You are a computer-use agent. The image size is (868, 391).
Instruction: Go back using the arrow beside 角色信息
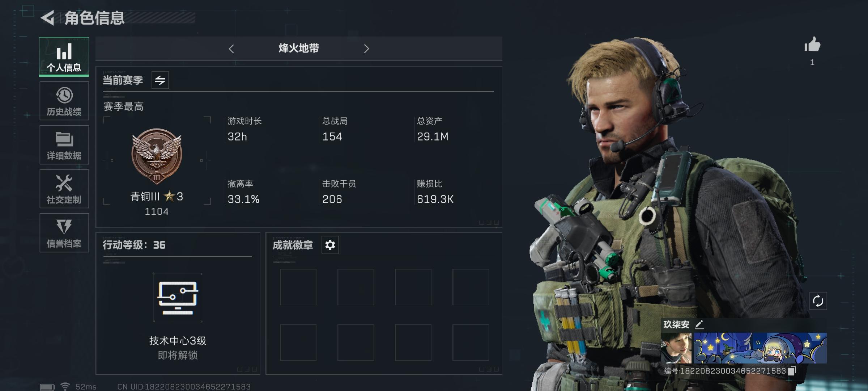47,18
